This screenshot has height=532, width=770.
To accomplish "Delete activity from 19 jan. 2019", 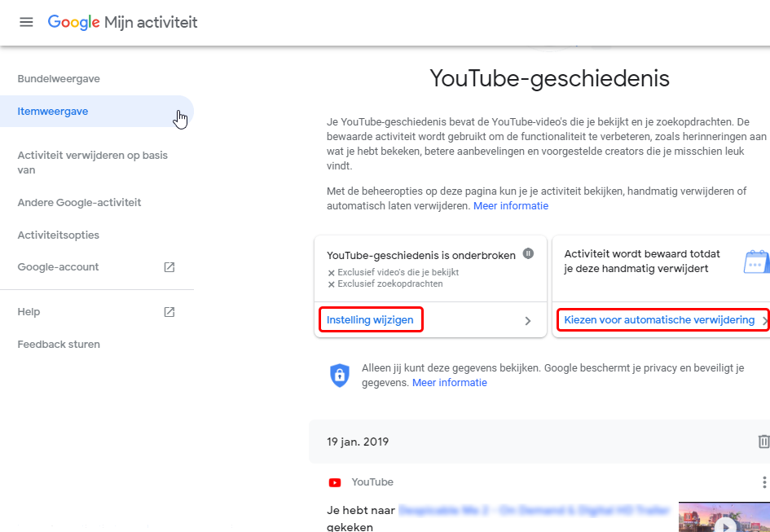I will 763,442.
